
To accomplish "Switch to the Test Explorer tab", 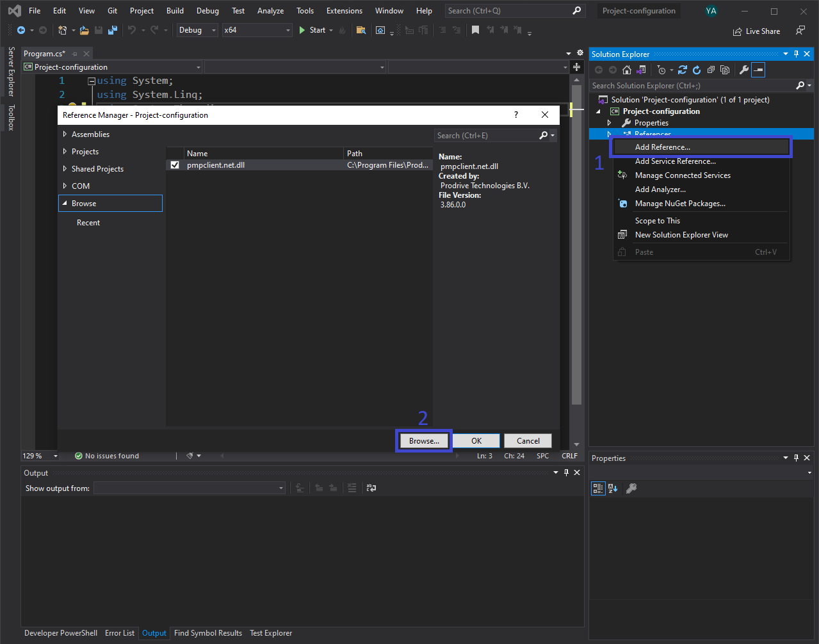I will [270, 632].
